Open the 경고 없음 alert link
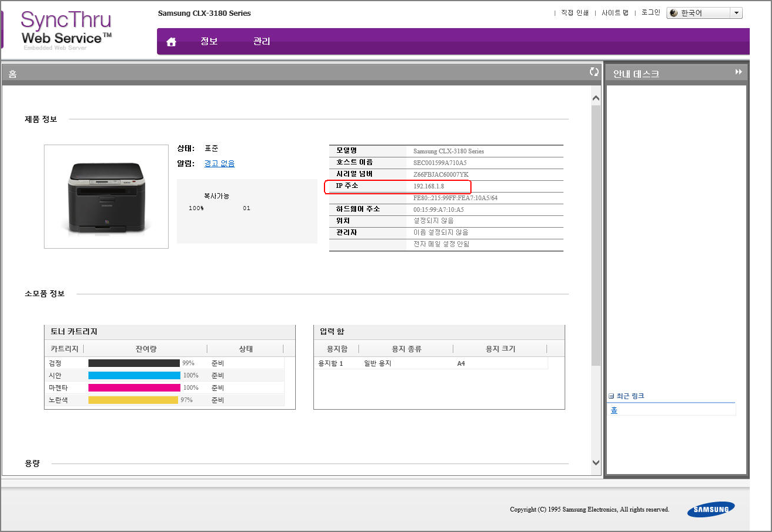The height and width of the screenshot is (532, 772). click(219, 163)
